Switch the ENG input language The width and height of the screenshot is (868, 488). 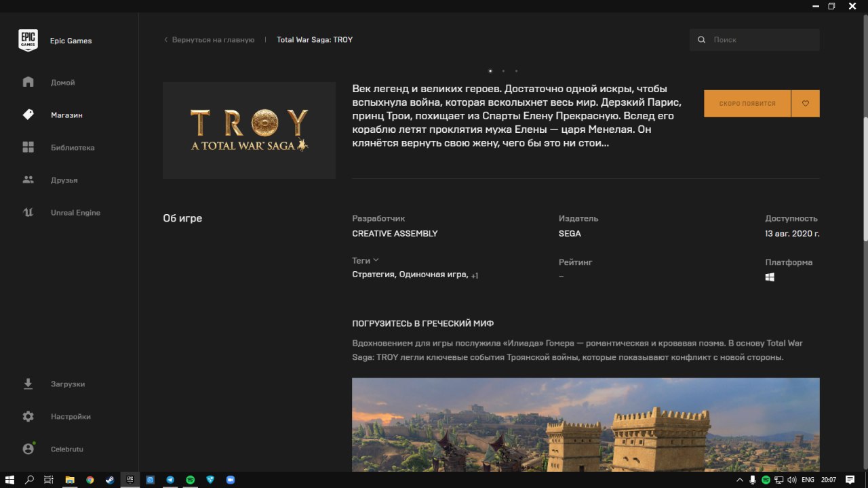[x=807, y=480]
